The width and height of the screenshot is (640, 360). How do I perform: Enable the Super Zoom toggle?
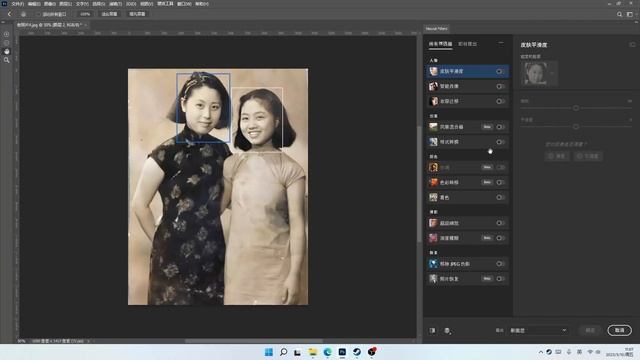tap(500, 223)
